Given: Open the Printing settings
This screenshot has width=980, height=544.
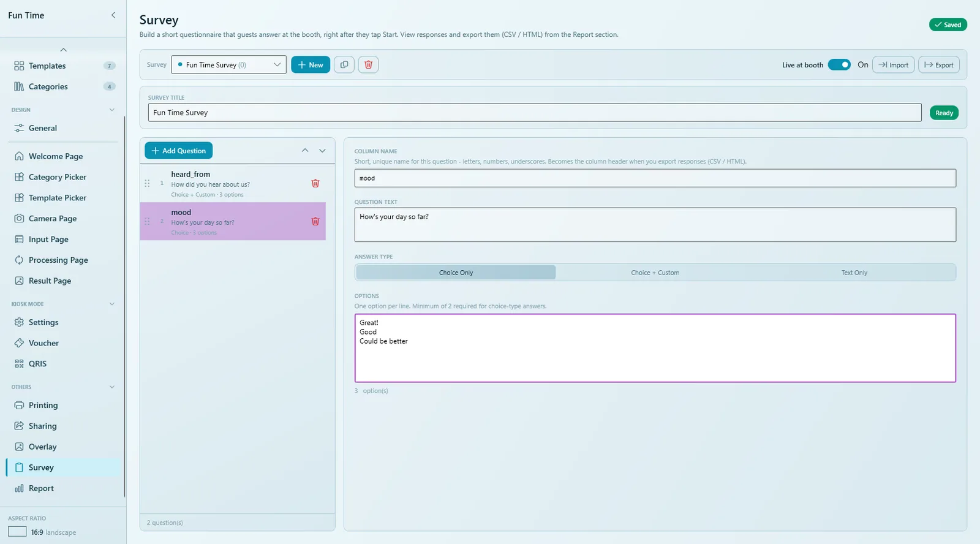Looking at the screenshot, I should [x=64, y=405].
